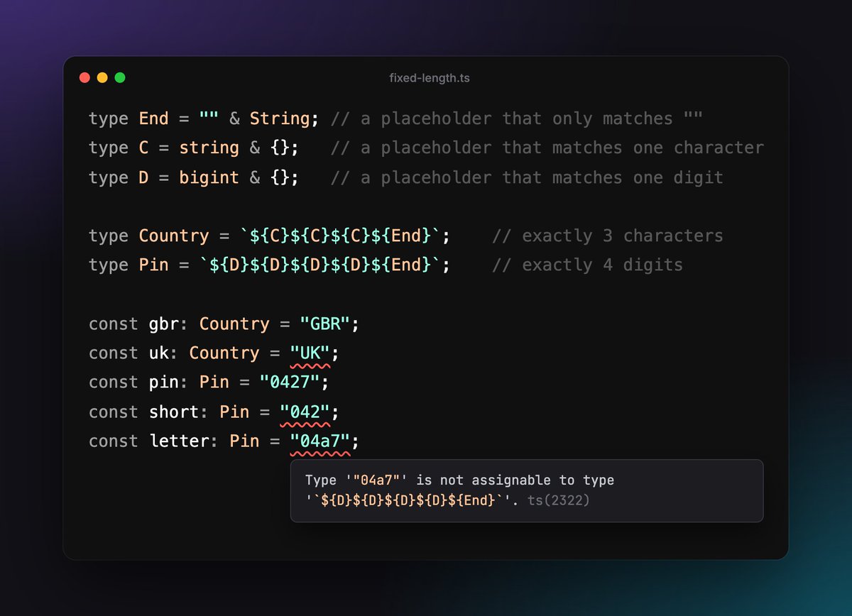The height and width of the screenshot is (616, 852).
Task: Click the underlined "04a7" string in the code
Action: (x=320, y=441)
